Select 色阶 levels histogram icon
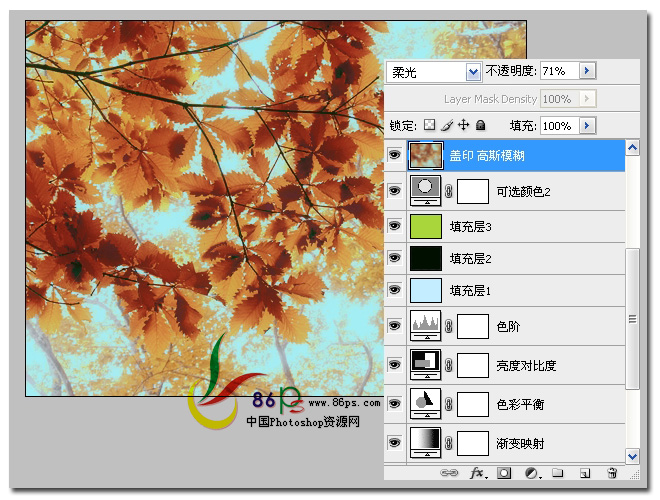The width and height of the screenshot is (660, 500). point(426,325)
